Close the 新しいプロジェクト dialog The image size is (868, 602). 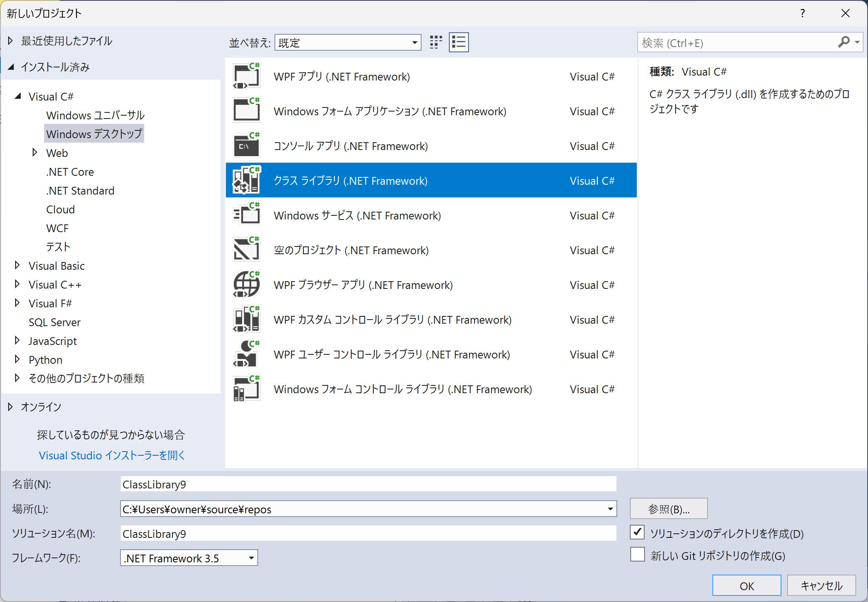pos(846,13)
